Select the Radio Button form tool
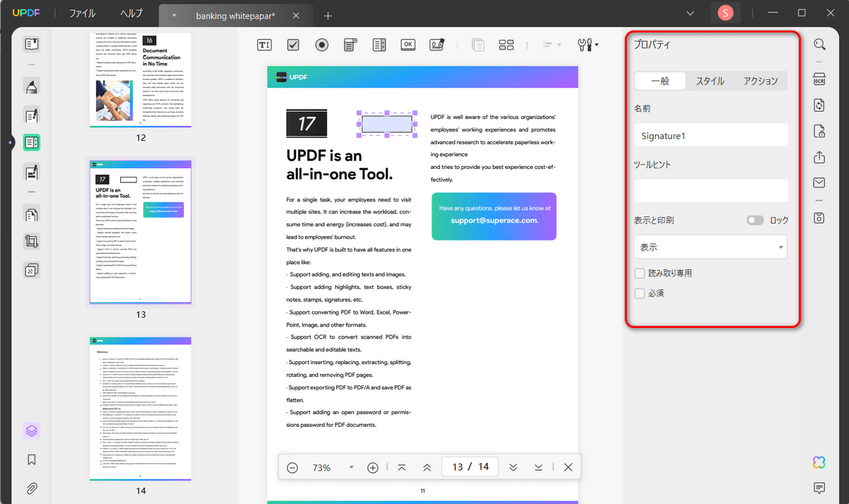 point(322,45)
